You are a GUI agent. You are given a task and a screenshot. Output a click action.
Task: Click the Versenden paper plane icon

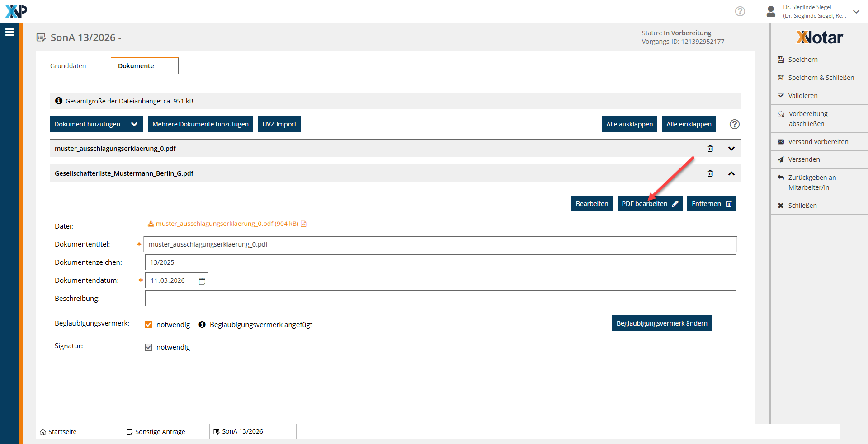coord(781,159)
